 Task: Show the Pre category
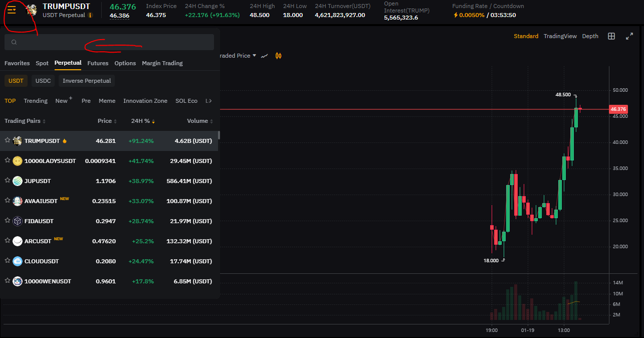click(86, 101)
